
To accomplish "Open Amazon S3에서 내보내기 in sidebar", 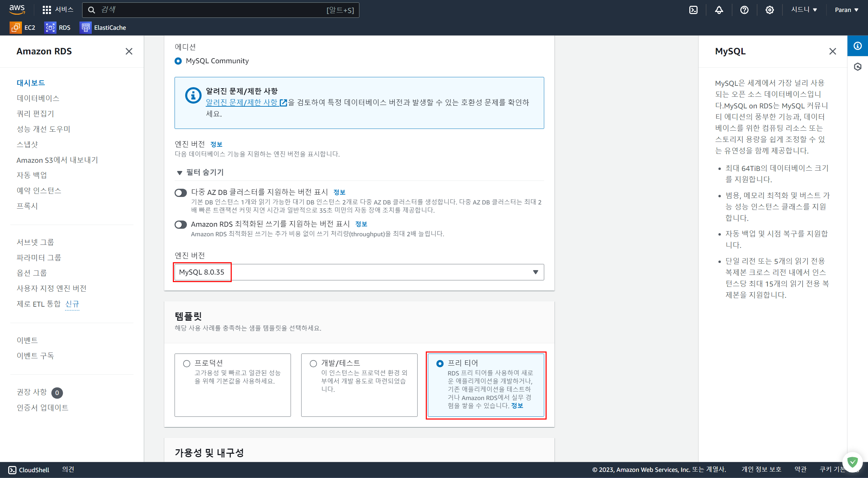I will tap(57, 160).
